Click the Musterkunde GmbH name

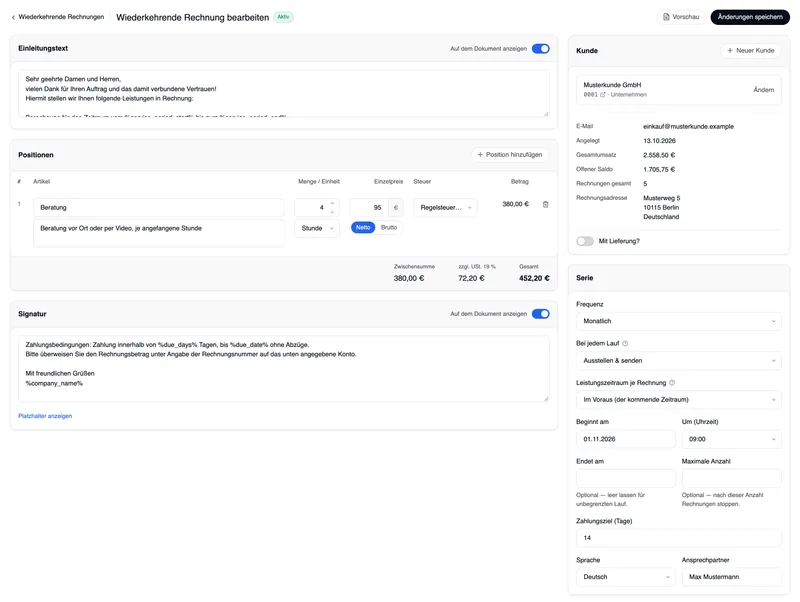[x=612, y=85]
